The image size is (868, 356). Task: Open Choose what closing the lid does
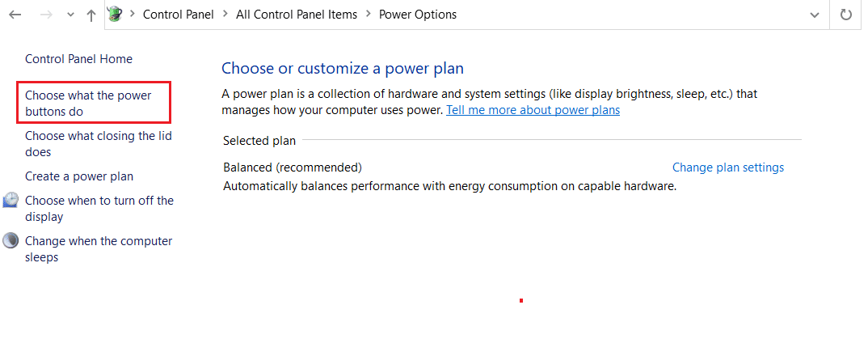tap(98, 144)
